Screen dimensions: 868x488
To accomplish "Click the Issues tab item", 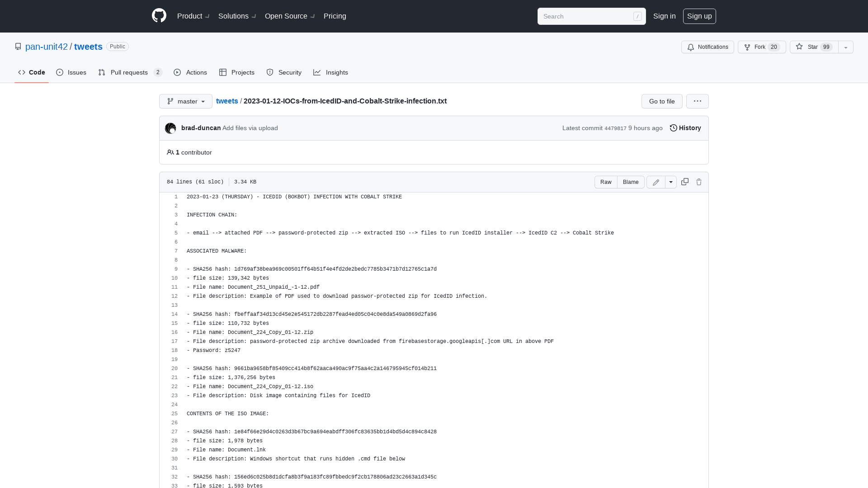I will pos(71,72).
